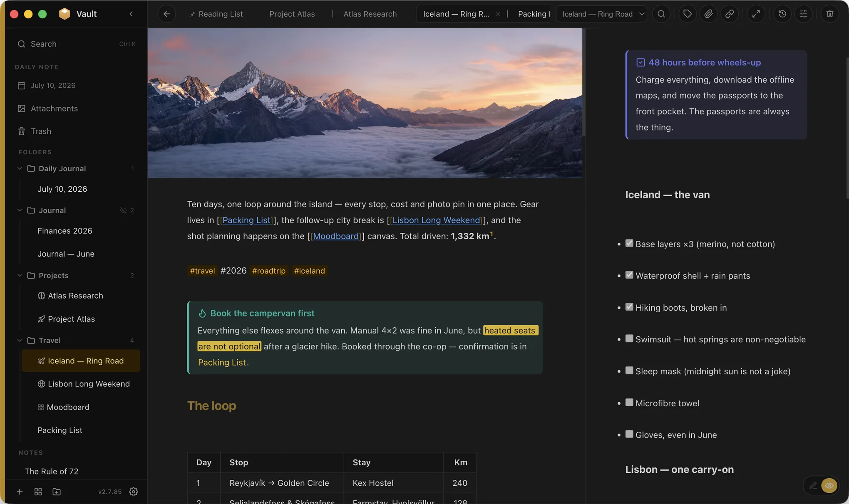Viewport: 849px width, 504px height.
Task: Open Attachments in sidebar
Action: 77,108
